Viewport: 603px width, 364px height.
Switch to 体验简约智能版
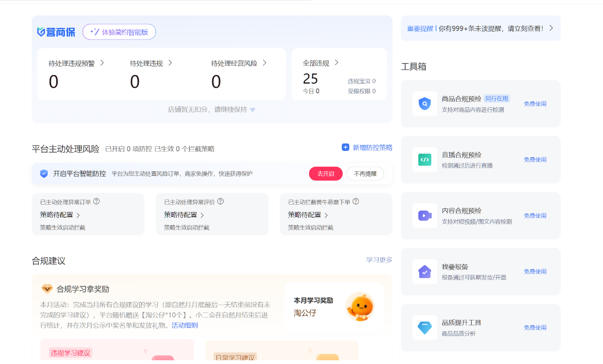coord(119,32)
